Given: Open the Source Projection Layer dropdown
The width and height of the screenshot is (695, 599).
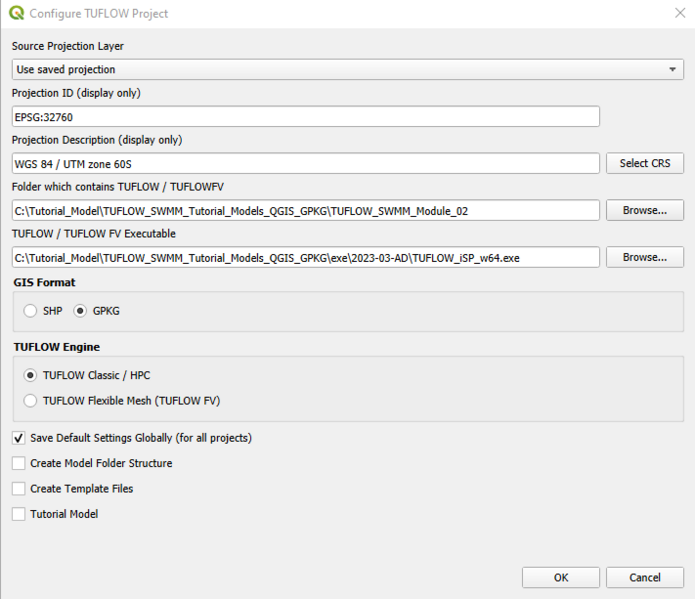Looking at the screenshot, I should [x=347, y=69].
